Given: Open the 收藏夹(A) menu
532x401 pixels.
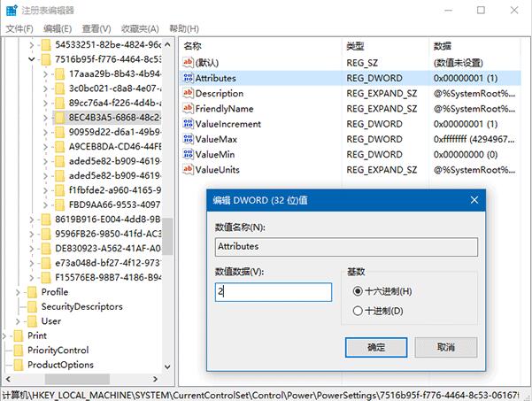Looking at the screenshot, I should [x=140, y=29].
